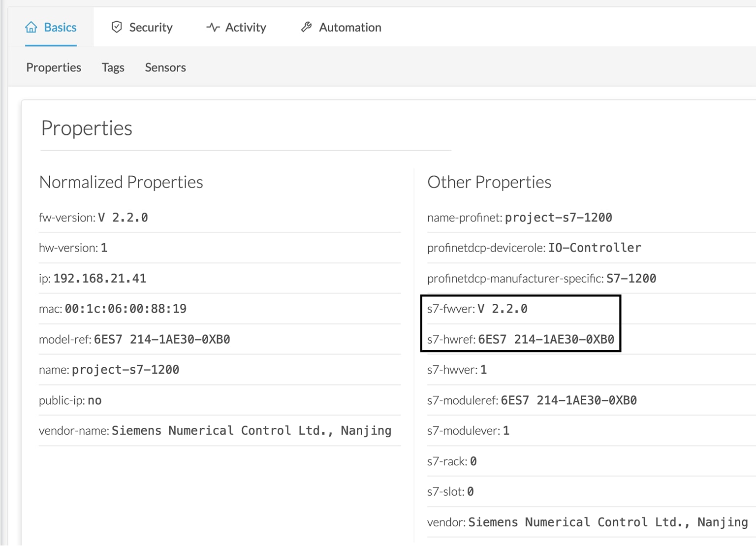
Task: Switch to the Automation tab
Action: tap(341, 27)
